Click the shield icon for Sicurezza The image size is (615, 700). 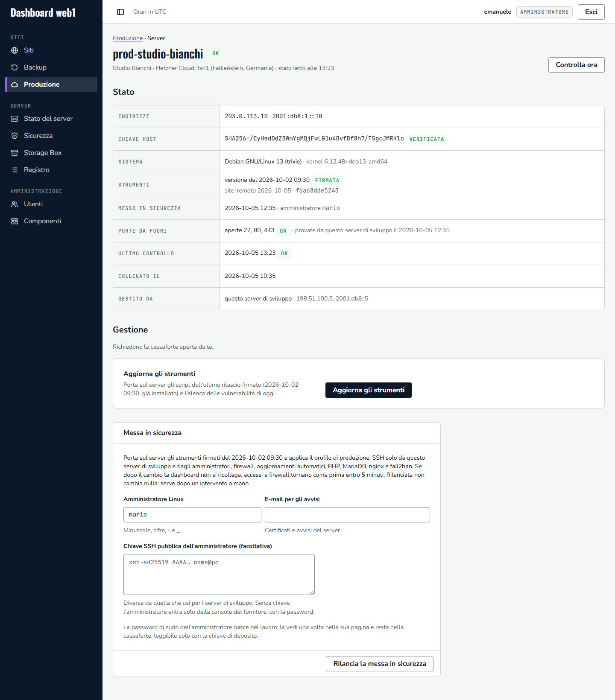(x=15, y=136)
